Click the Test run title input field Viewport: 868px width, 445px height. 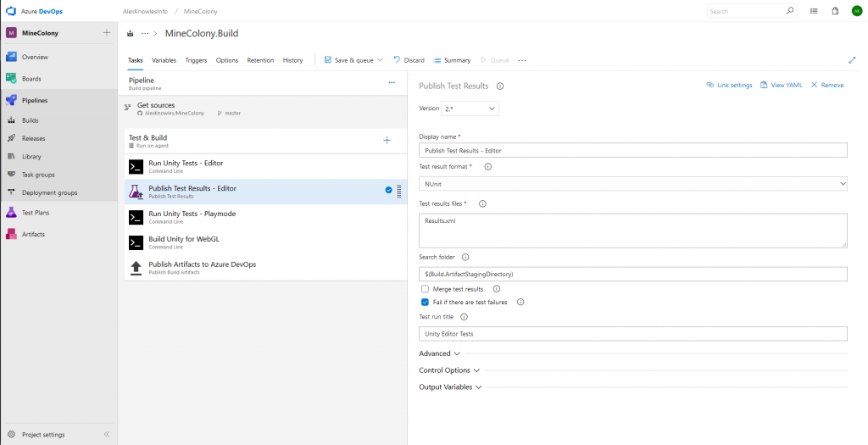pyautogui.click(x=632, y=334)
